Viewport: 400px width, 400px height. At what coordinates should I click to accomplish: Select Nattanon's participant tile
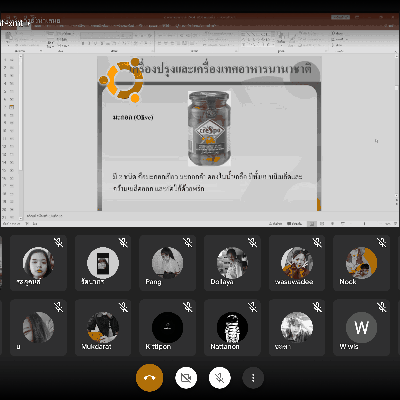coord(232,327)
